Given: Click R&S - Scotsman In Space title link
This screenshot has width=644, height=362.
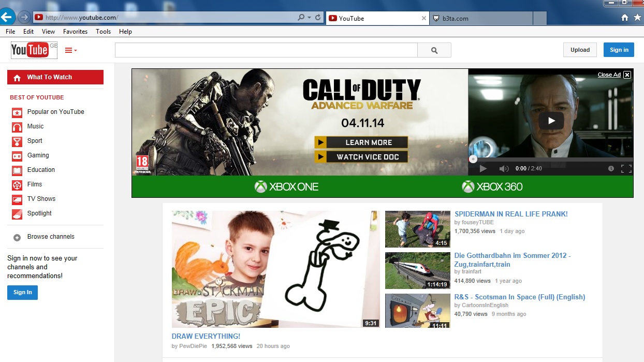Looking at the screenshot, I should coord(520,297).
